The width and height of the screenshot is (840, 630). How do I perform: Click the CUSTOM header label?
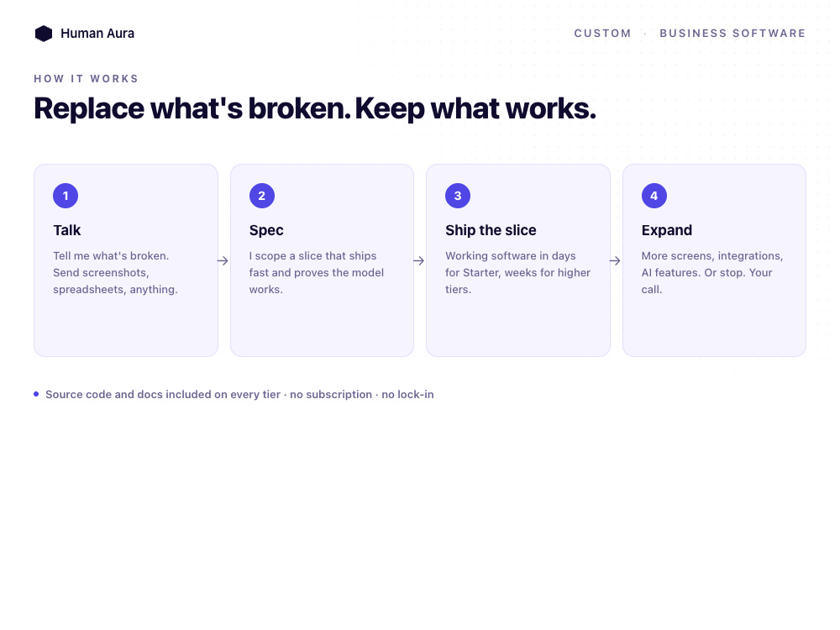coord(602,34)
